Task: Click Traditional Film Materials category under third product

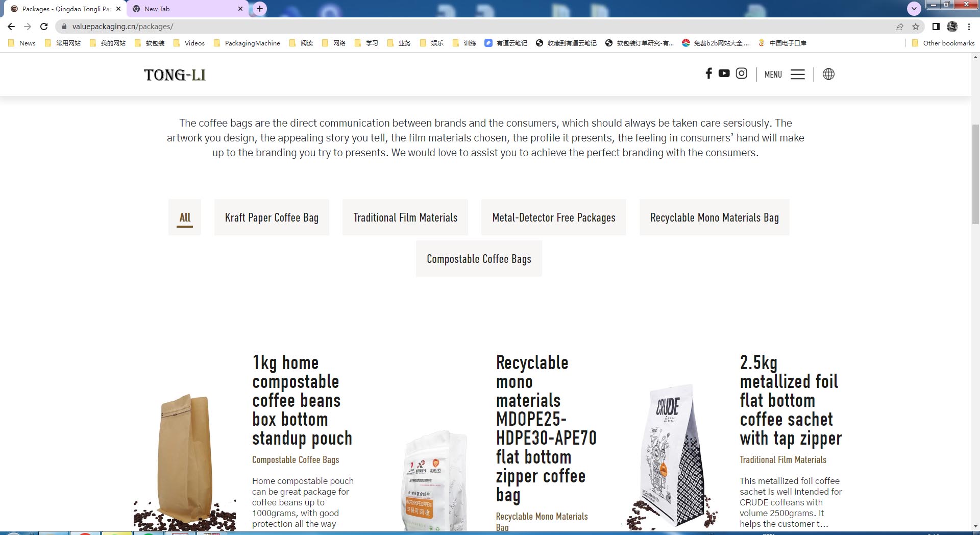Action: (x=783, y=460)
